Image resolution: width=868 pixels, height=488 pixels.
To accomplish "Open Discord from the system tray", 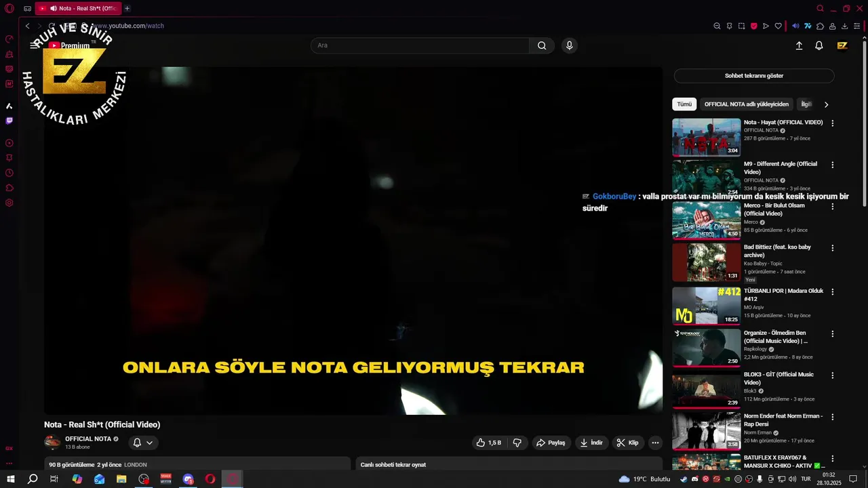I will (x=694, y=479).
